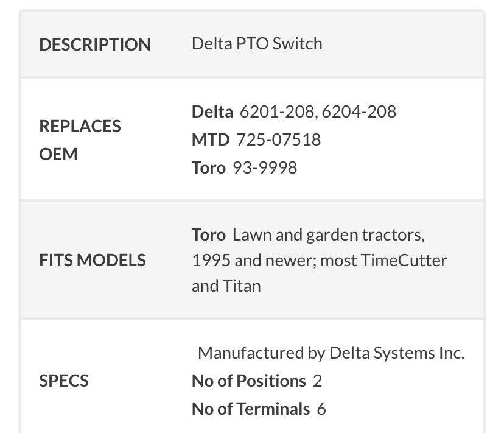Click the part numbers 6201-208, 6204-208
This screenshot has height=433, width=504.
[x=318, y=111]
